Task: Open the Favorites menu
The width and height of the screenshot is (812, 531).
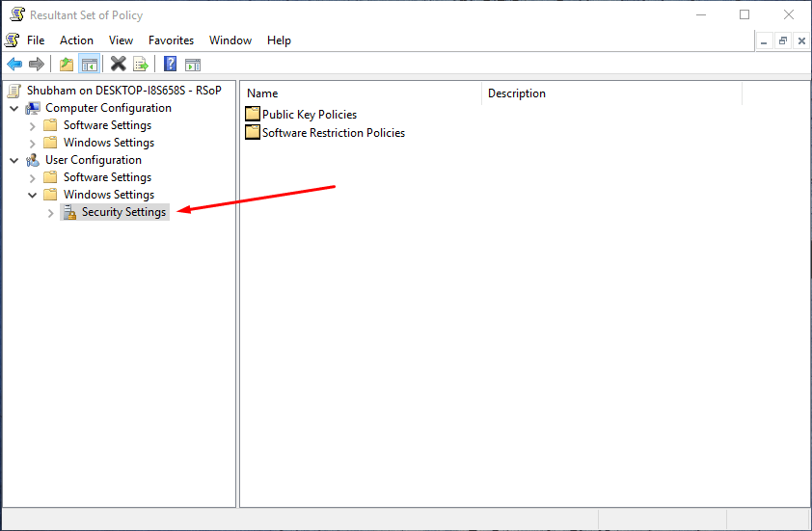Action: (171, 40)
